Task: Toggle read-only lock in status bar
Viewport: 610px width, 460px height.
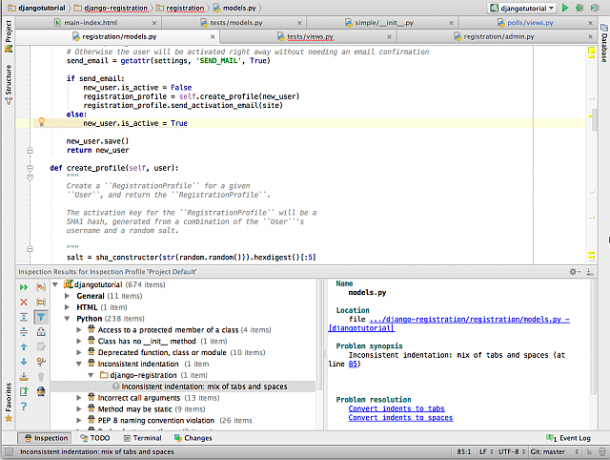Action: pos(589,452)
